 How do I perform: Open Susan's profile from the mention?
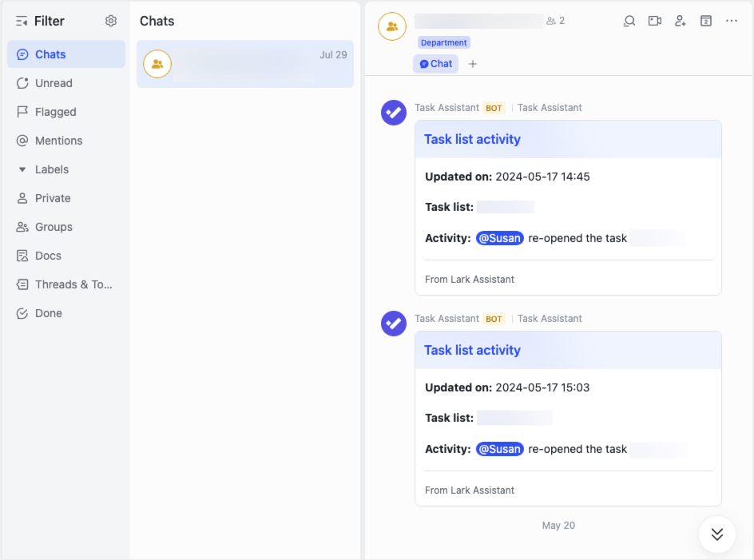click(499, 237)
